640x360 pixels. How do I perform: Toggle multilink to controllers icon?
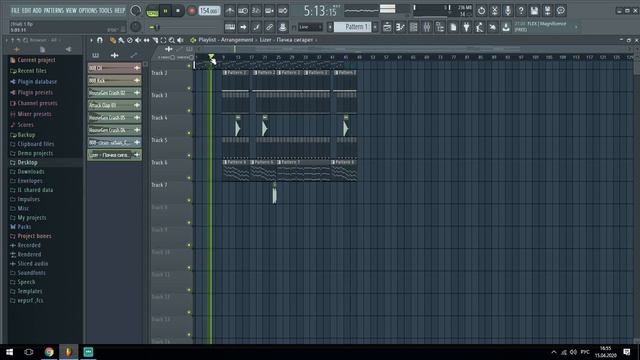[282, 27]
